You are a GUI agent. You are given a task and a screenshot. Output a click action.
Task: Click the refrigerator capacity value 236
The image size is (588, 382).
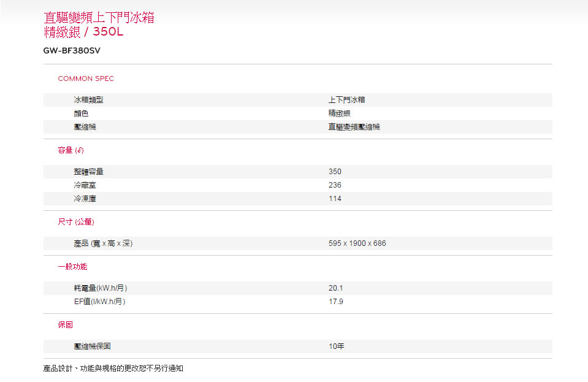[x=335, y=185]
